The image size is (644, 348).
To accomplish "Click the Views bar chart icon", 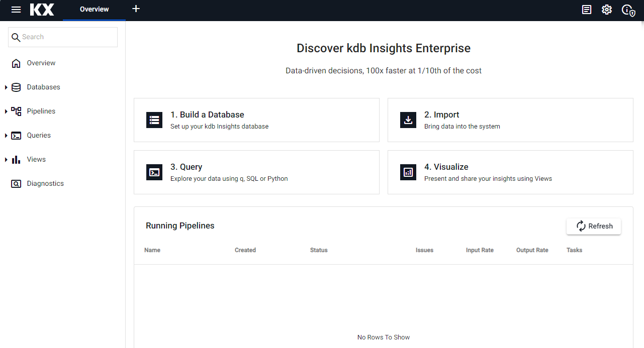I will point(16,160).
